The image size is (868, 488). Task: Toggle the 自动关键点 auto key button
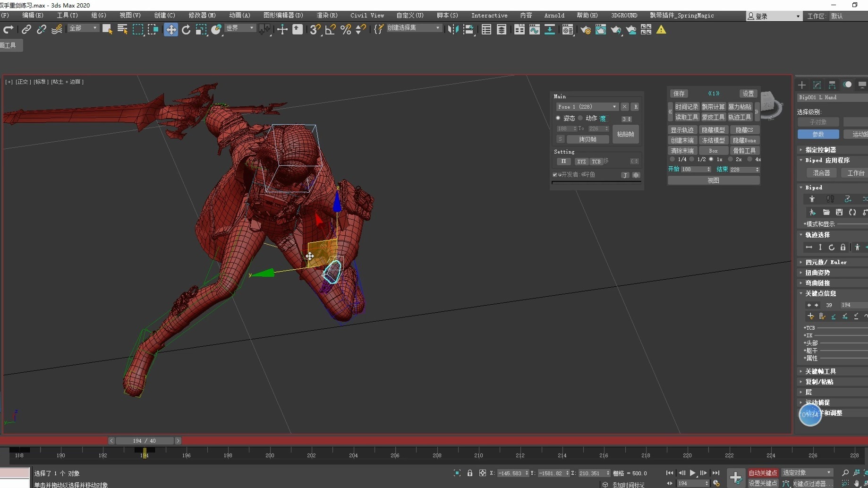click(763, 473)
